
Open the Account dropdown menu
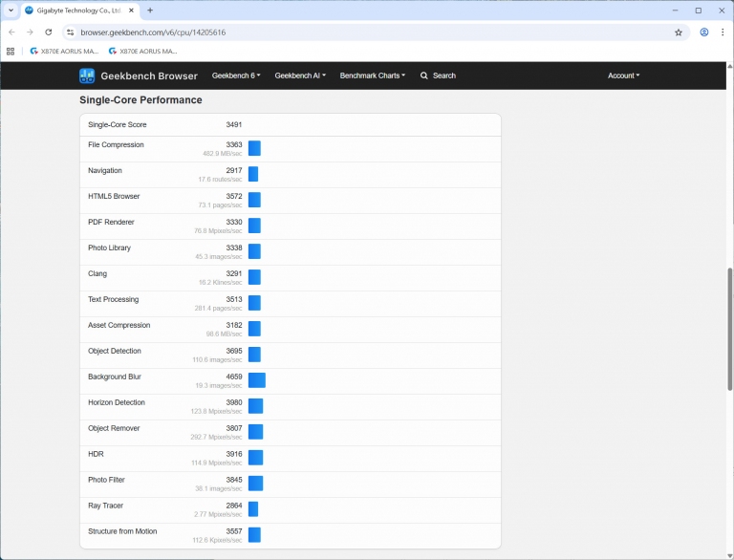coord(623,75)
